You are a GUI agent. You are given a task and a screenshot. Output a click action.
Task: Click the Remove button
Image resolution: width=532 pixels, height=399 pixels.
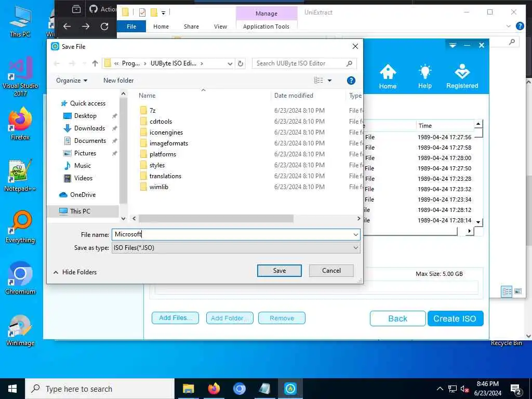click(282, 318)
